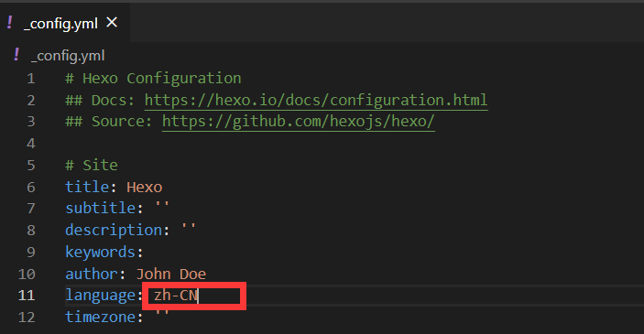Click the 'description' key

click(x=114, y=230)
